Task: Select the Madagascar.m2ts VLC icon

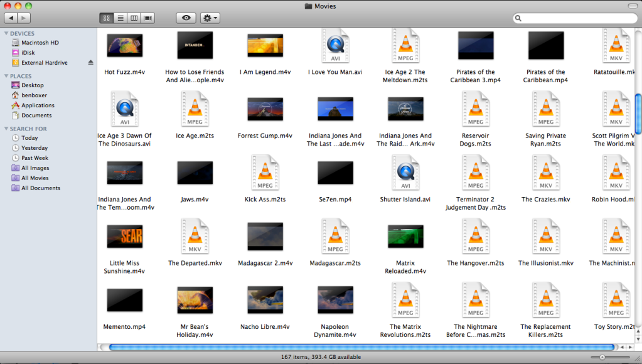Action: pyautogui.click(x=335, y=236)
